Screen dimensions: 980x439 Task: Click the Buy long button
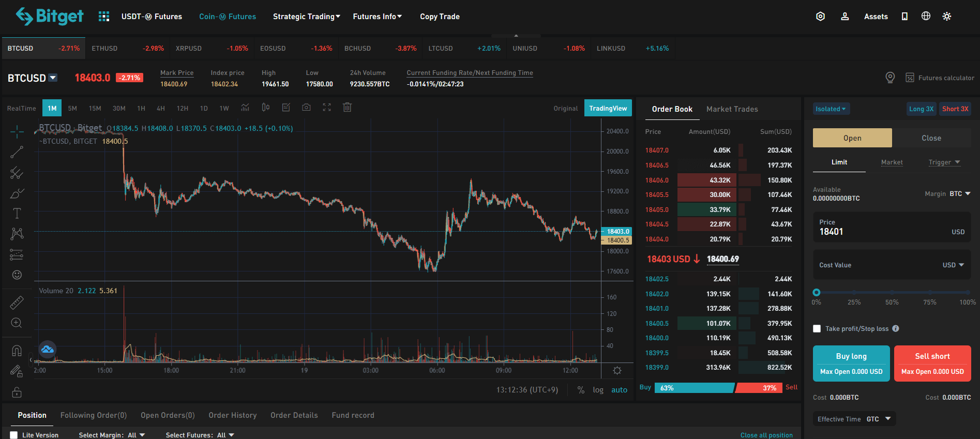(851, 364)
